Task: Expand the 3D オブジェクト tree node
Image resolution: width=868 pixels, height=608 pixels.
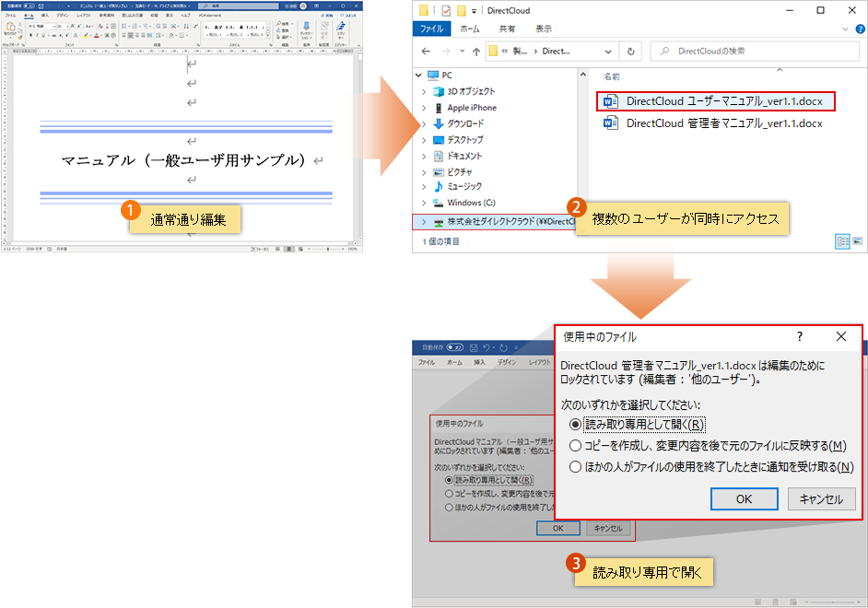Action: pos(424,91)
